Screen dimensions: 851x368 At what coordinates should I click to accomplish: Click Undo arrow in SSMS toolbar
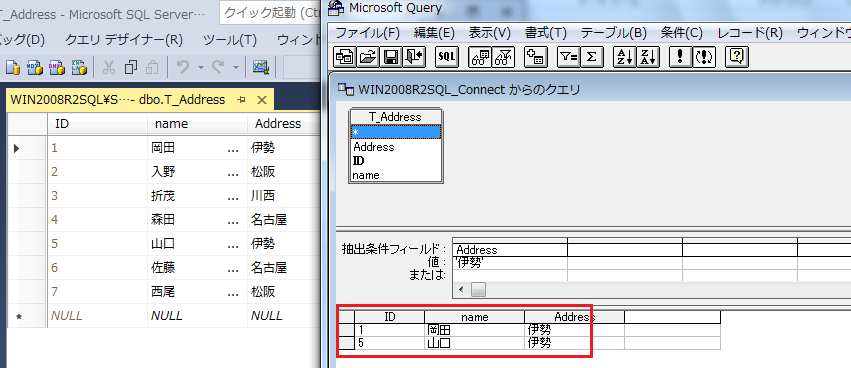pyautogui.click(x=183, y=67)
